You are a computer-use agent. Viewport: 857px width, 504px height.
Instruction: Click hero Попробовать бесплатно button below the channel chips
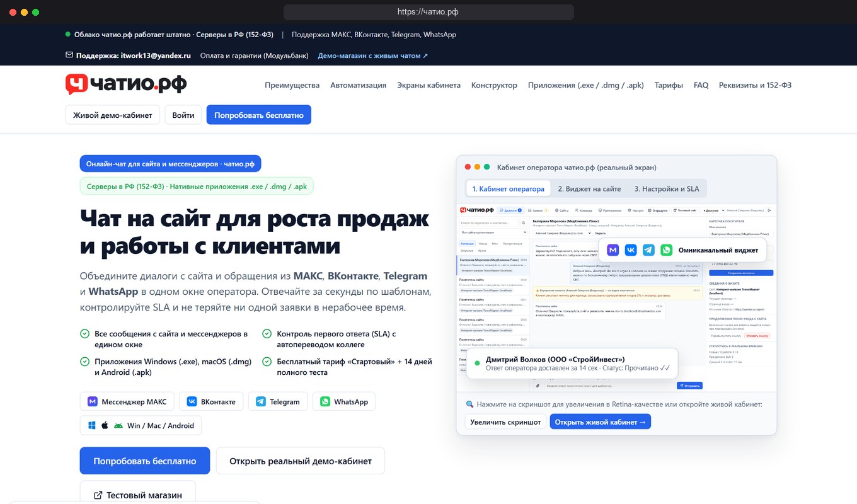point(145,461)
